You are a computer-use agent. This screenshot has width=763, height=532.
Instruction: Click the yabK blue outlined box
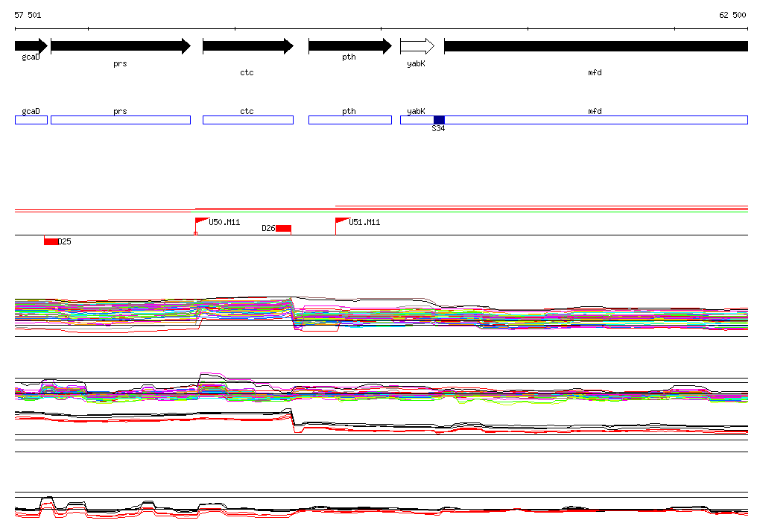pos(417,120)
